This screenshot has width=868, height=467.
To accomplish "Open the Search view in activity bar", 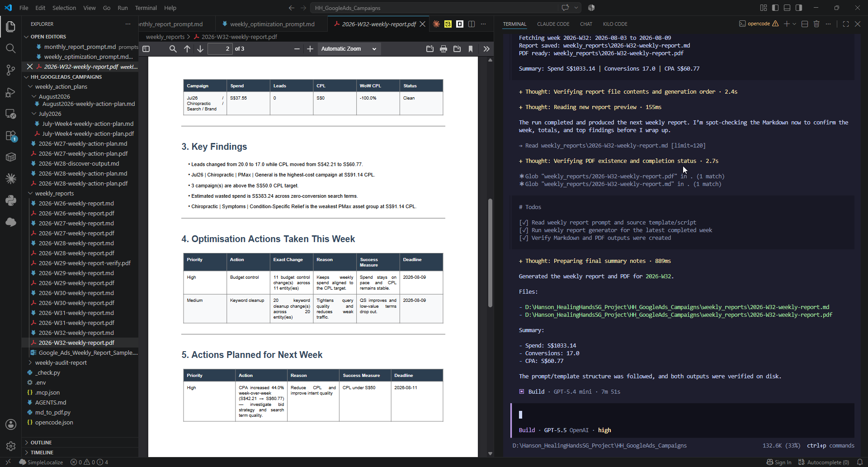I will (11, 48).
